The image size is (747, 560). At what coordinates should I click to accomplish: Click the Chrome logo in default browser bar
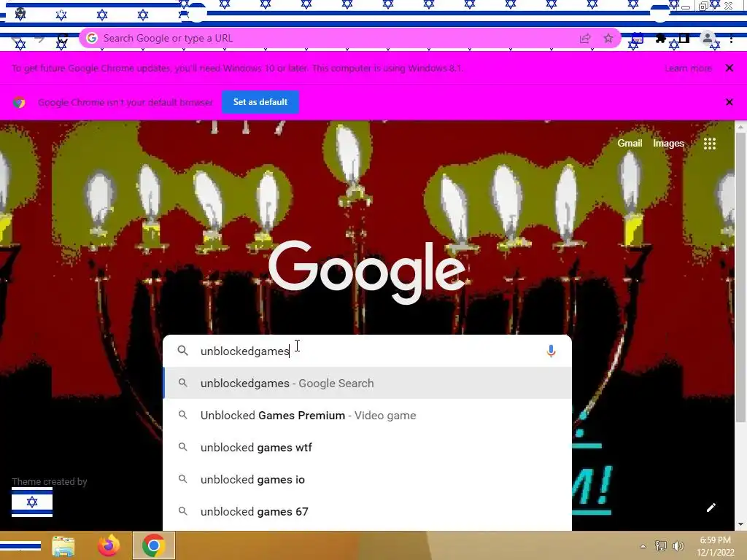[19, 102]
